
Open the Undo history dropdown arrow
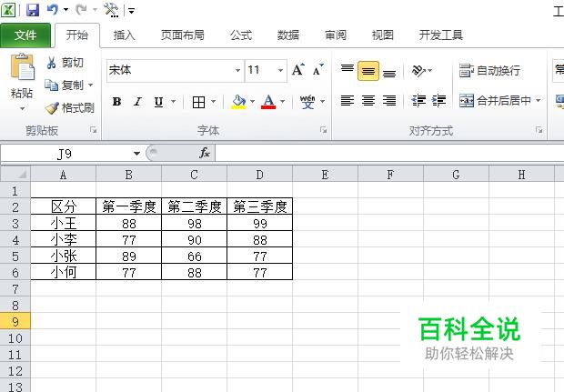tap(65, 10)
